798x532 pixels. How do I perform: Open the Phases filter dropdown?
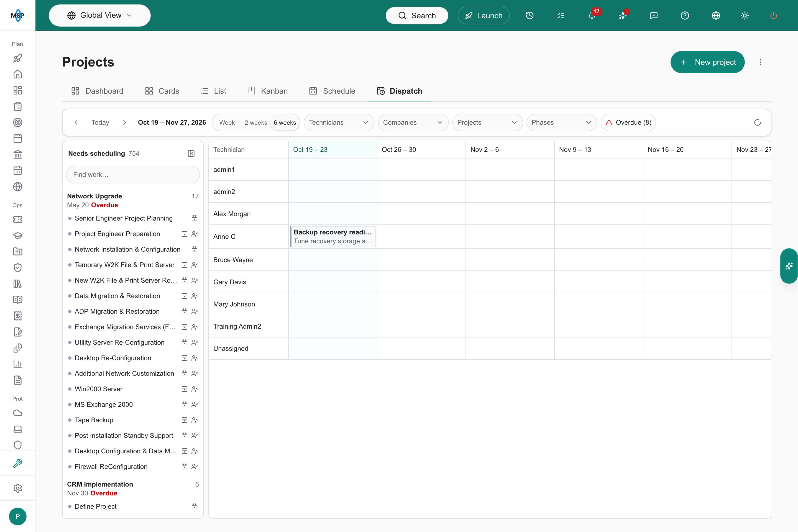pos(562,122)
